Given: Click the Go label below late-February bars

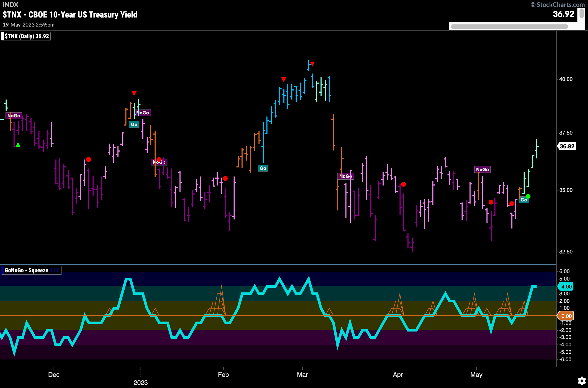Looking at the screenshot, I should [263, 168].
